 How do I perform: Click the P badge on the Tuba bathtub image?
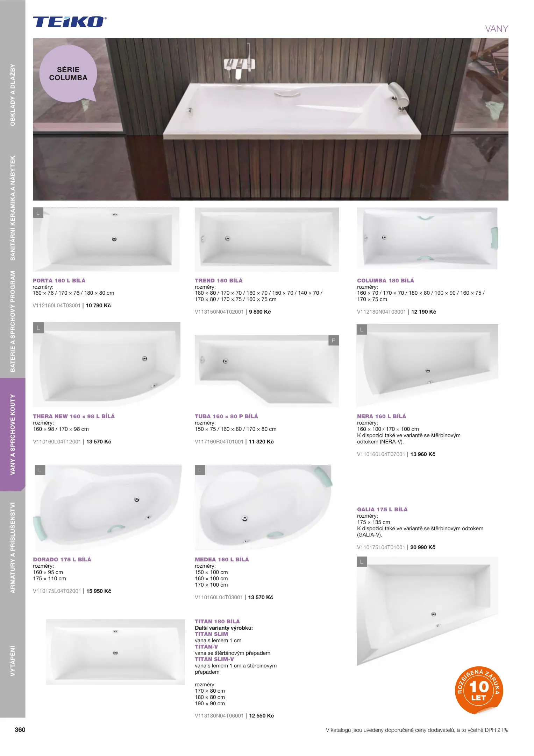[x=334, y=340]
